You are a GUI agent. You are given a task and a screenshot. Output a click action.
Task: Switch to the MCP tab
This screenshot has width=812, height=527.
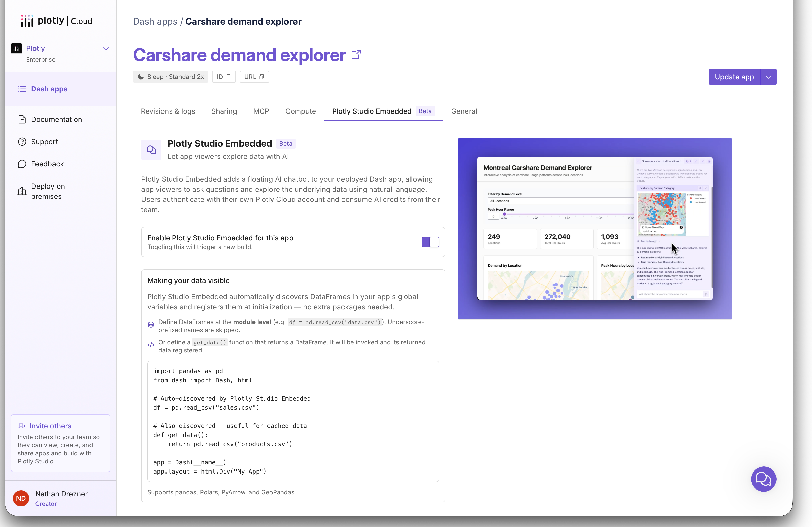(x=261, y=111)
